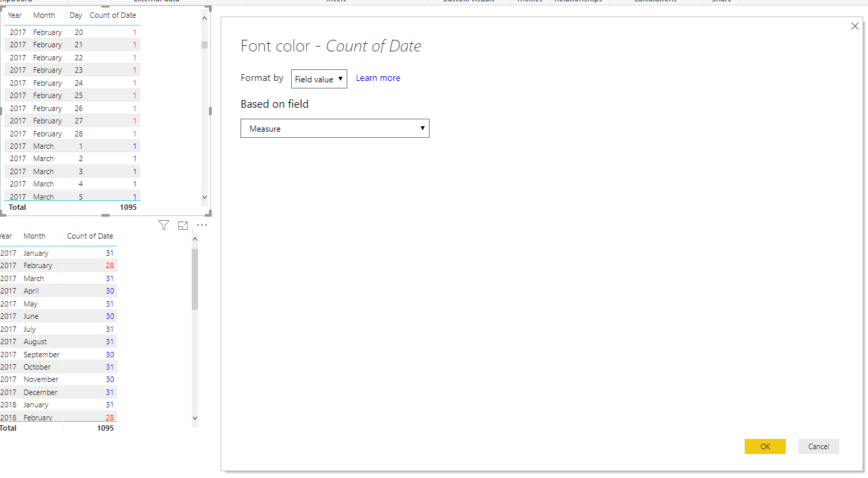The image size is (868, 478).
Task: Click the red 28 value for February 2017
Action: point(110,265)
